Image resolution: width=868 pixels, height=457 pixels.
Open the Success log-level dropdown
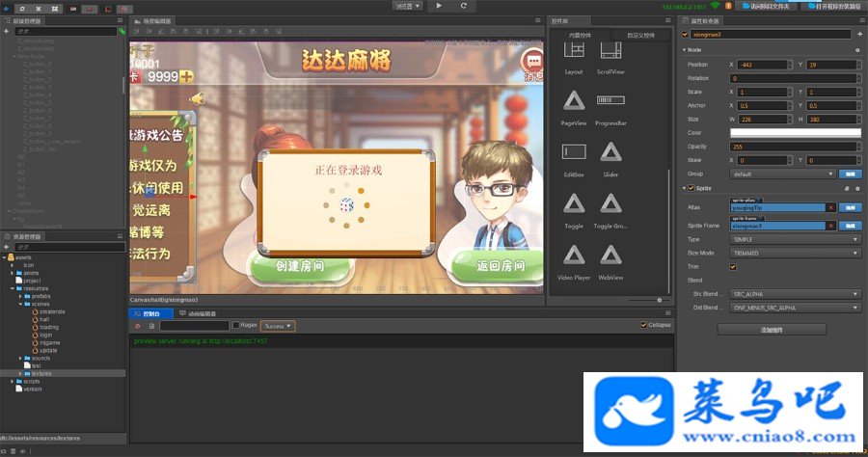[278, 327]
